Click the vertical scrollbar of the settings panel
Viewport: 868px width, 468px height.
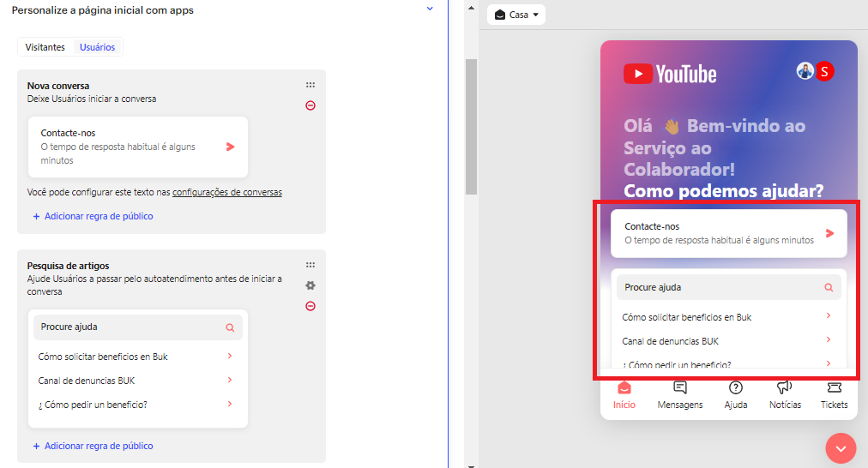471,129
